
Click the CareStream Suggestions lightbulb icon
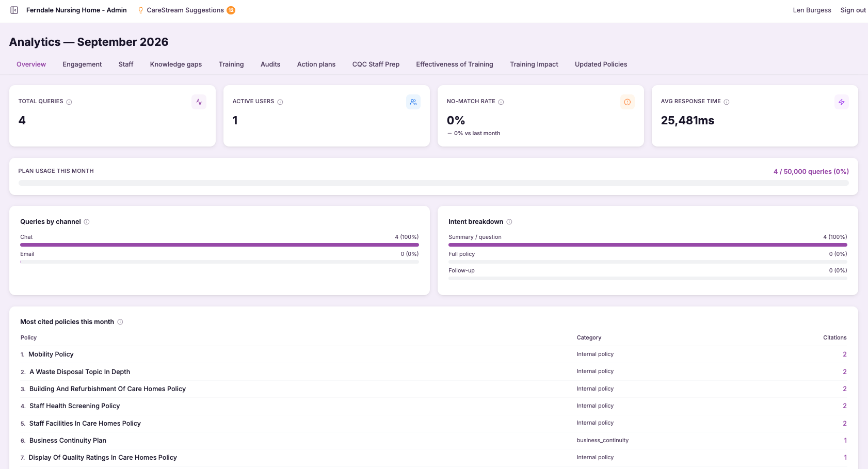pyautogui.click(x=140, y=10)
